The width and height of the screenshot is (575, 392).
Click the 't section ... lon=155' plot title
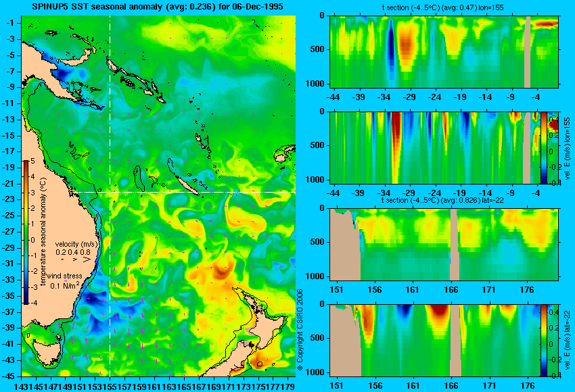[x=444, y=7]
